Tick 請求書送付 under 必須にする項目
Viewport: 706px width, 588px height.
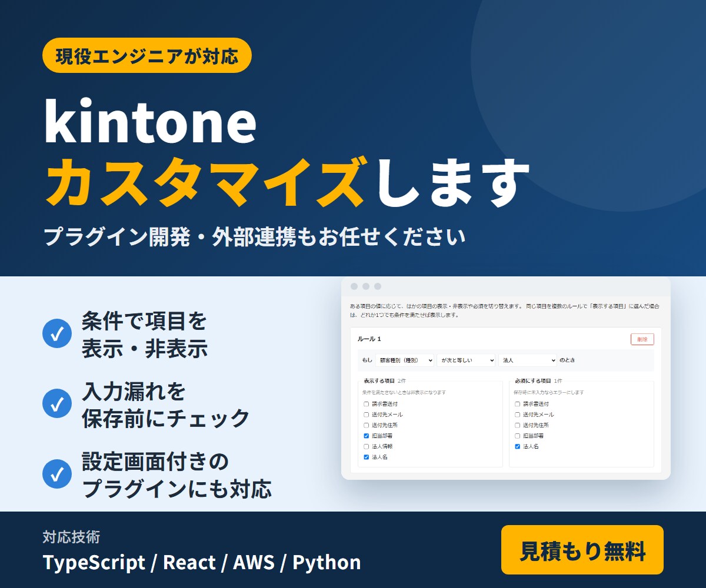517,404
